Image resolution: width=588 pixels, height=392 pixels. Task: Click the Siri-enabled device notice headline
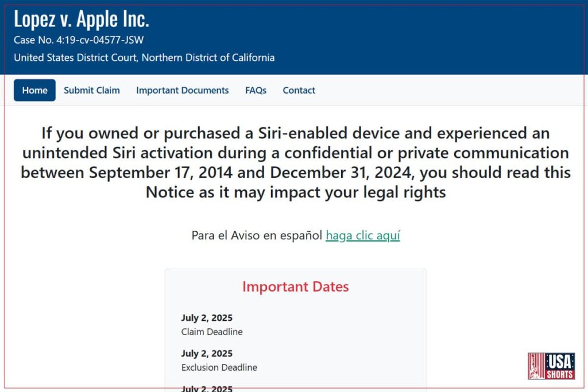pos(296,162)
